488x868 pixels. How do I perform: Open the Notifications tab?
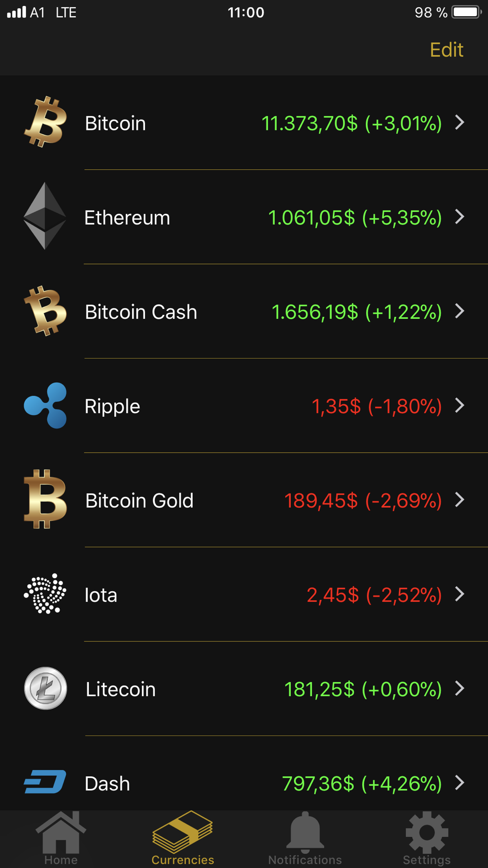[305, 839]
